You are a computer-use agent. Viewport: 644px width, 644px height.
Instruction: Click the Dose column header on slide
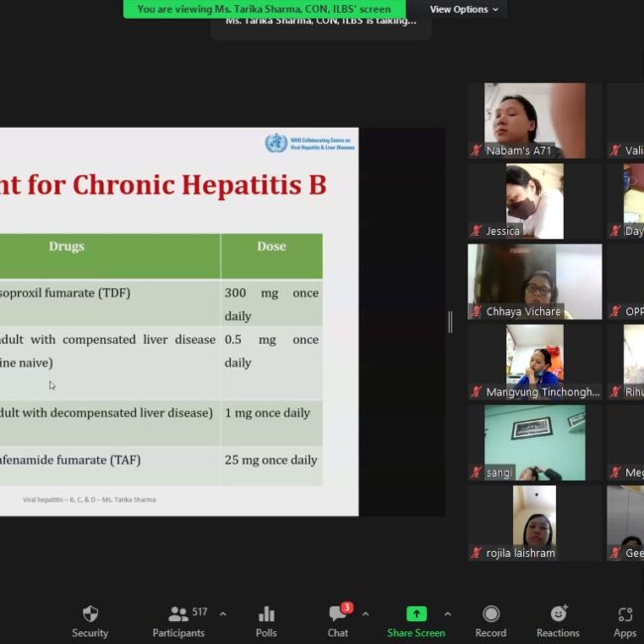(271, 247)
